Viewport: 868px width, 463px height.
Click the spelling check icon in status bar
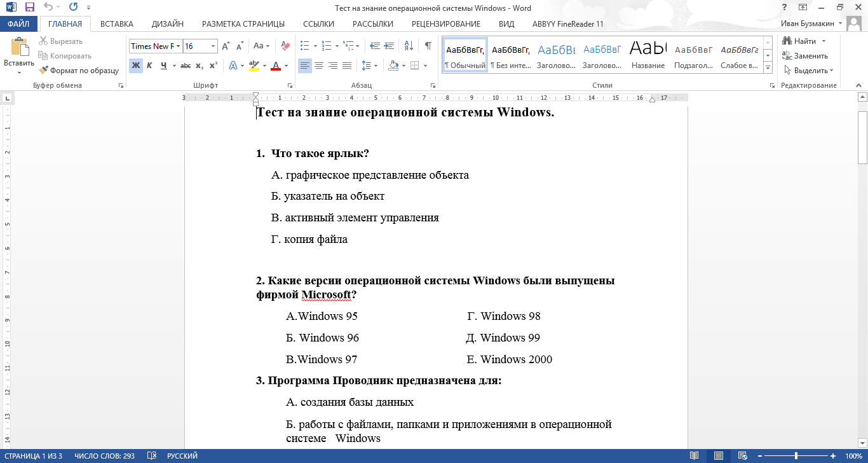coord(152,456)
